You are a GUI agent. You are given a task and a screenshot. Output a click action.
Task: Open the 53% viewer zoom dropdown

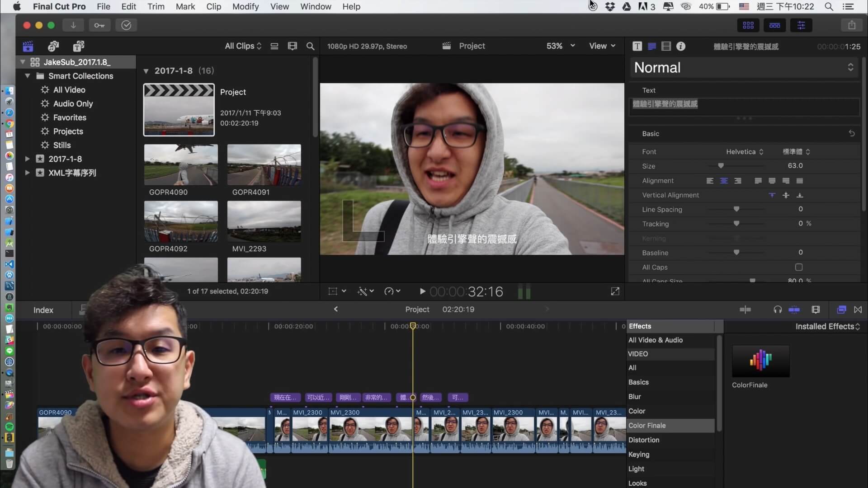(x=561, y=46)
